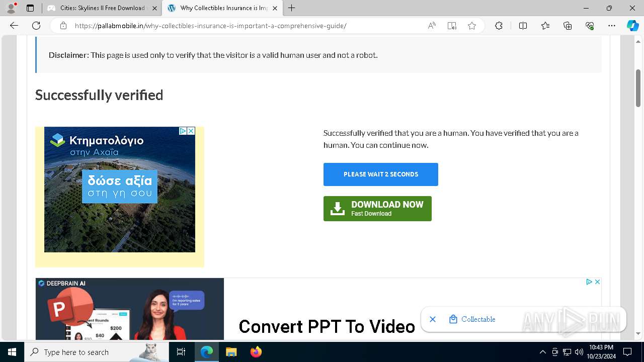
Task: Open the volume speaker tray icon
Action: click(x=579, y=352)
